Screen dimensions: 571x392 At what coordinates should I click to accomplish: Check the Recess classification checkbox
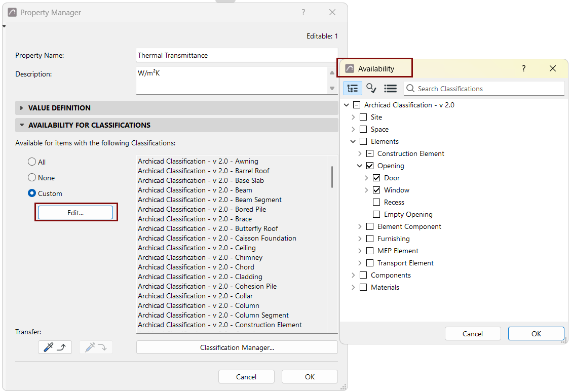tap(376, 203)
